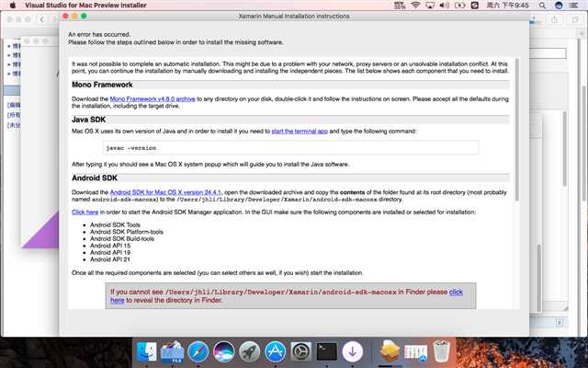Click the 'An error has occurred.' text

pos(99,34)
